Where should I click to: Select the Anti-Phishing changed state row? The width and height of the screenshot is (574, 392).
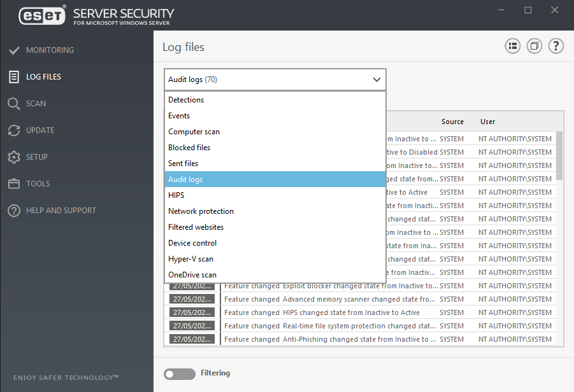click(x=360, y=339)
